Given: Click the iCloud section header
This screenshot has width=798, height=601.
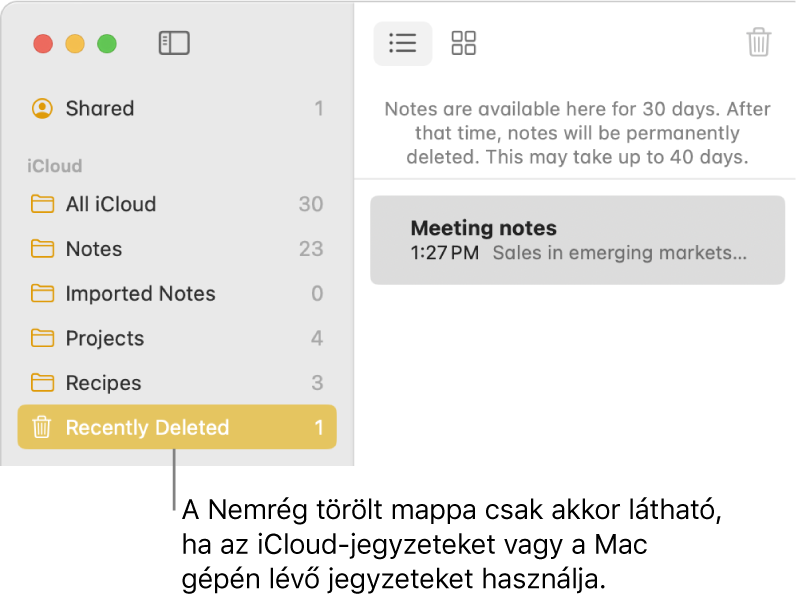Looking at the screenshot, I should tap(55, 166).
